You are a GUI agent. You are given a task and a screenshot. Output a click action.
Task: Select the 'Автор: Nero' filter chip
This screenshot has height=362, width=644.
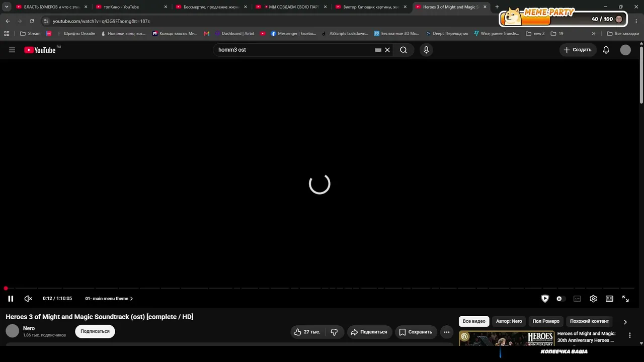coord(509,321)
